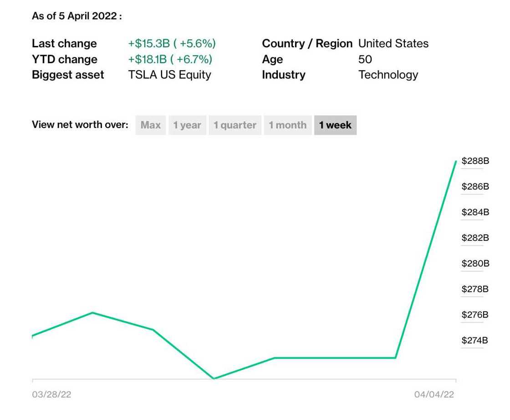The height and width of the screenshot is (420, 510).
Task: Click the 04/04/22 end date label
Action: point(434,395)
